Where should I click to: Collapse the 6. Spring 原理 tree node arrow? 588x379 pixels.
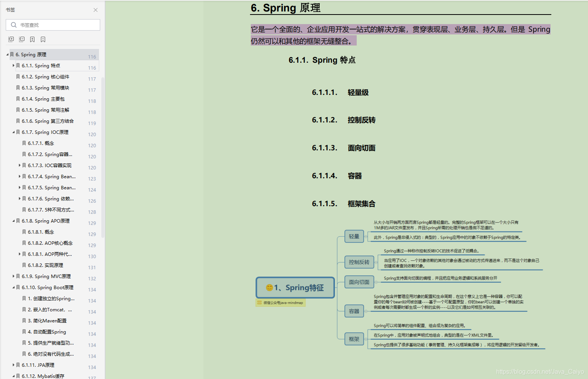pos(7,55)
